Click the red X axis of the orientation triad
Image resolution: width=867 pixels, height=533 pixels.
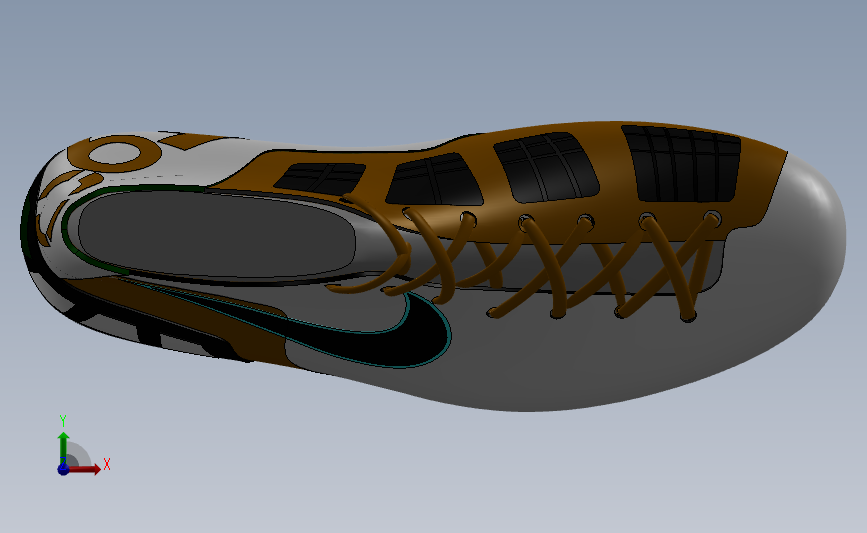coord(84,469)
